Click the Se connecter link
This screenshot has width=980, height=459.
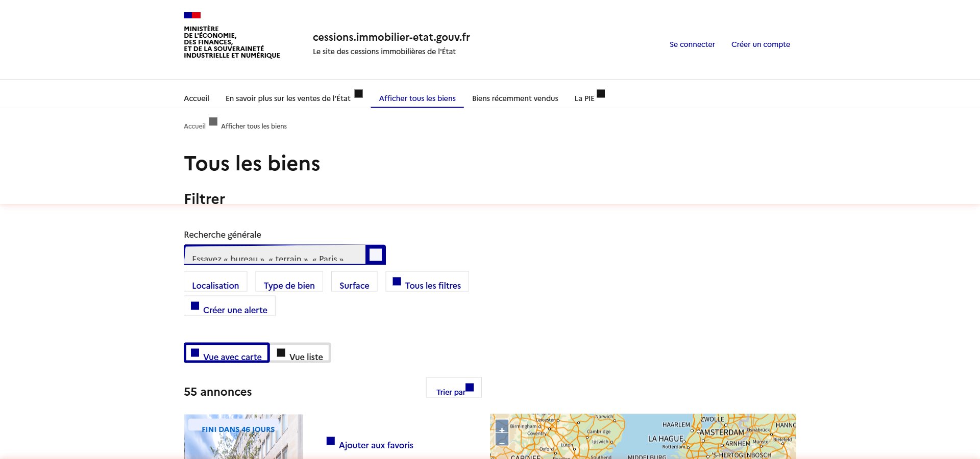click(x=692, y=44)
